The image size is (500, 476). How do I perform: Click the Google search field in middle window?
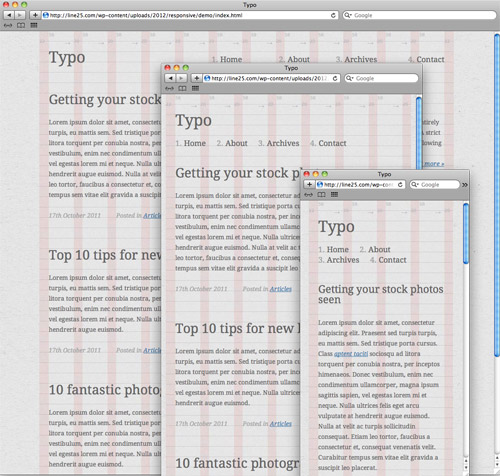point(381,78)
